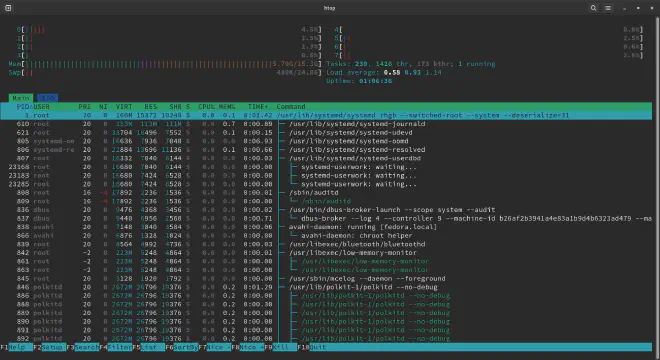660x360 pixels.
Task: Select the systemd-journald process row
Action: (326, 124)
